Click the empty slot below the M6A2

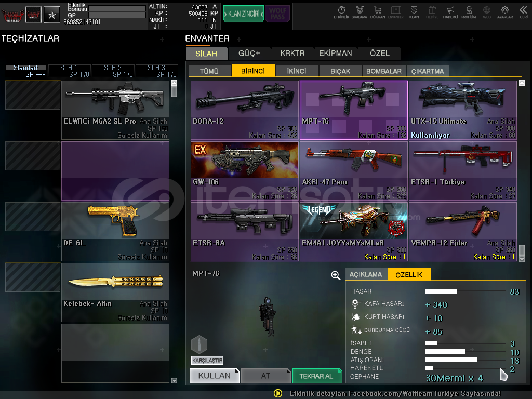coord(115,171)
